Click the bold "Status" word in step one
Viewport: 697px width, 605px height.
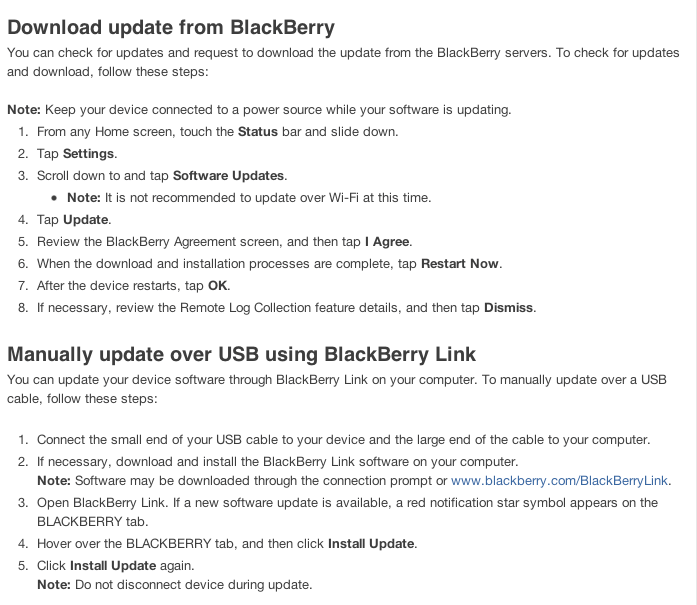point(258,132)
